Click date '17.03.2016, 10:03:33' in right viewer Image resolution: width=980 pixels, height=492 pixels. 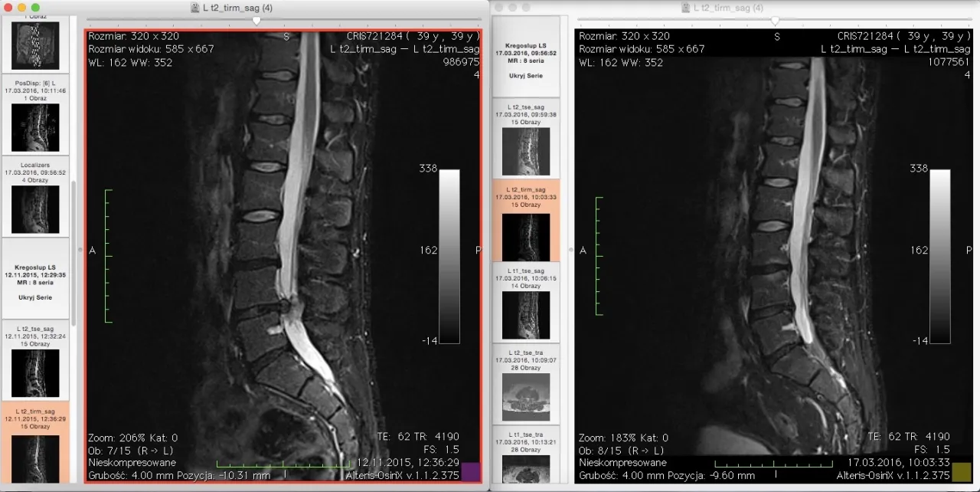pyautogui.click(x=899, y=463)
